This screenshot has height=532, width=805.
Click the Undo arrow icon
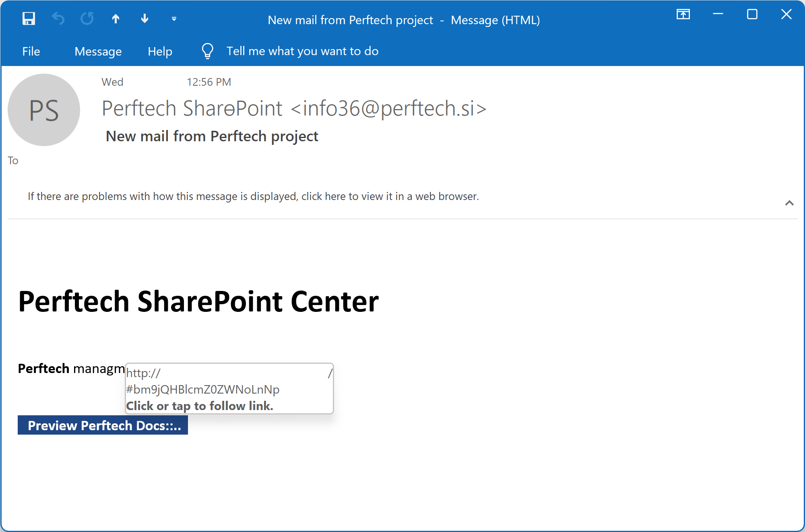coord(58,19)
